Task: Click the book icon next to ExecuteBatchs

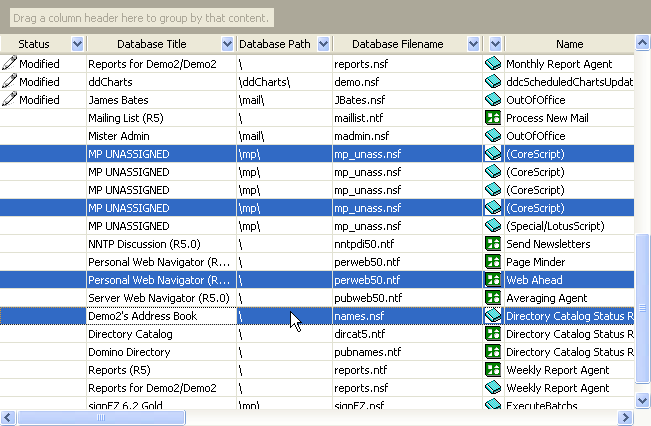Action: tap(493, 405)
